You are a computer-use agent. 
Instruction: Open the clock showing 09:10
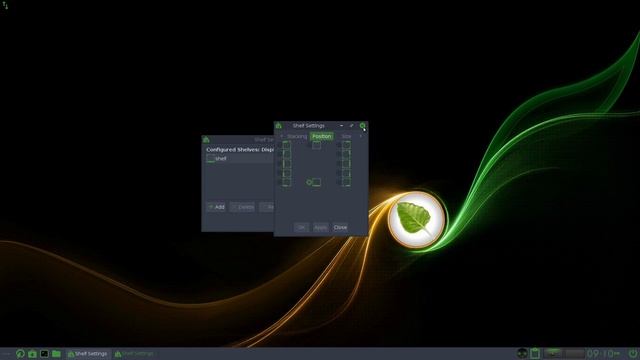coord(603,353)
